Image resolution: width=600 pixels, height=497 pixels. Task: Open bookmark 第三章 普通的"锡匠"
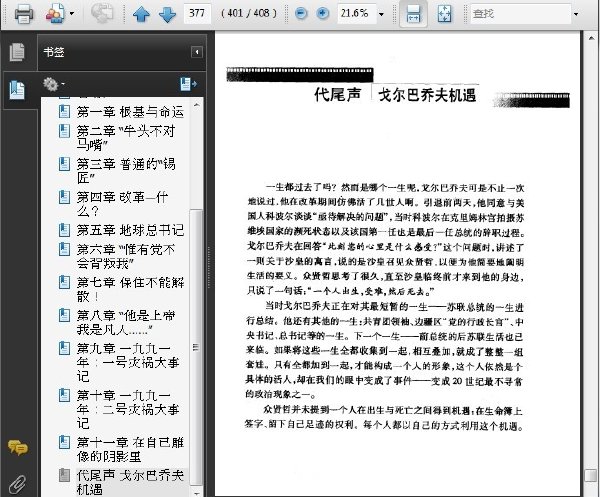click(126, 171)
